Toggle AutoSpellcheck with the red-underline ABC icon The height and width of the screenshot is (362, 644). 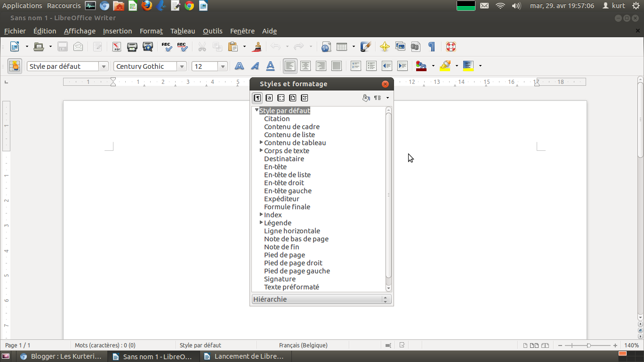[x=182, y=47]
